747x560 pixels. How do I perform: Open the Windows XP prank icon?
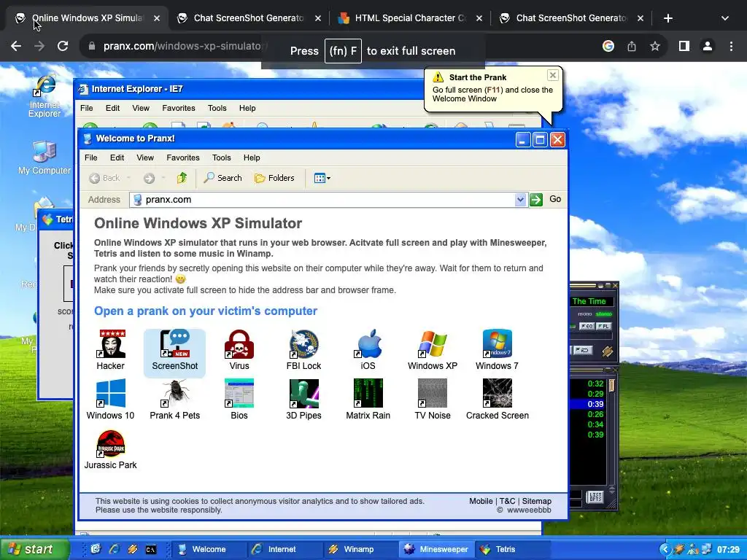433,351
